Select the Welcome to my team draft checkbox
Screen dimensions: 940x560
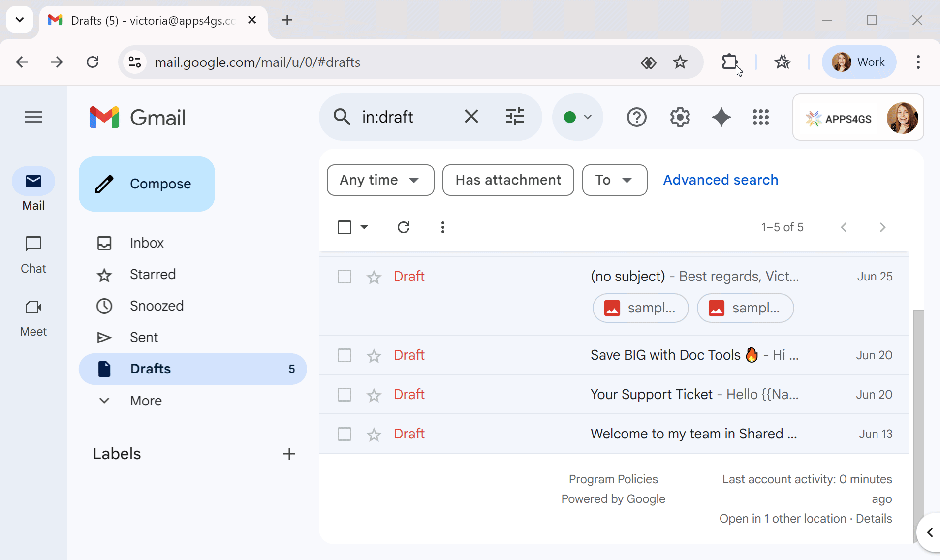[x=345, y=434]
